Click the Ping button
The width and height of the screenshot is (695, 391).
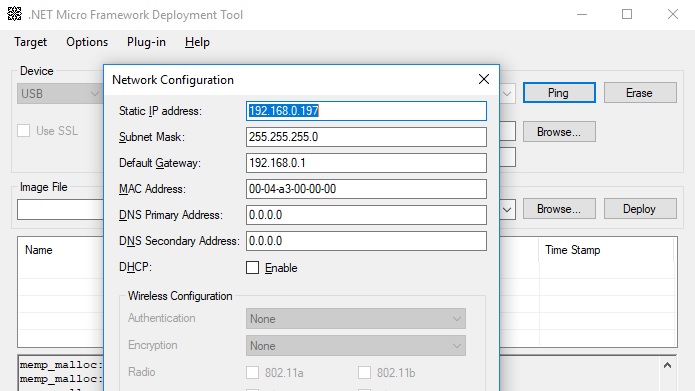pos(559,93)
